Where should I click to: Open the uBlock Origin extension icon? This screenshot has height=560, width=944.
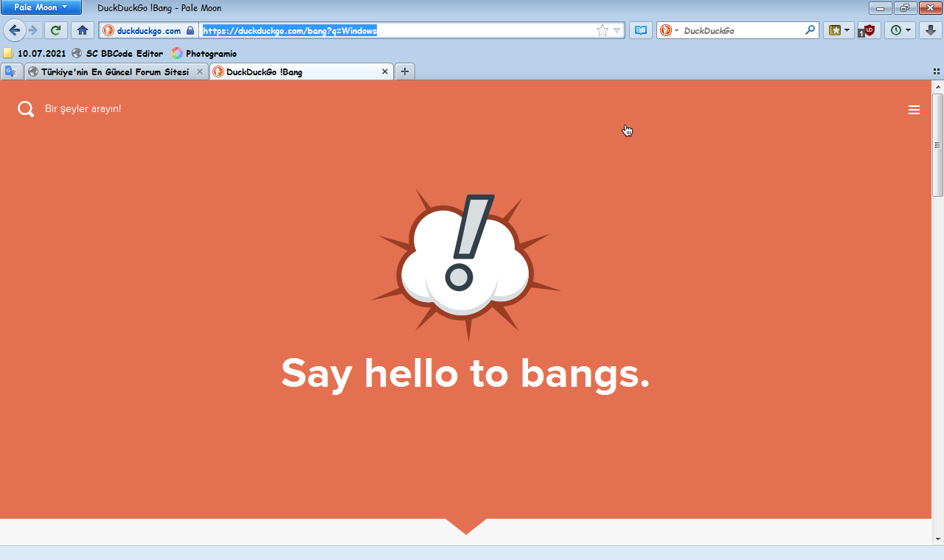click(x=868, y=30)
